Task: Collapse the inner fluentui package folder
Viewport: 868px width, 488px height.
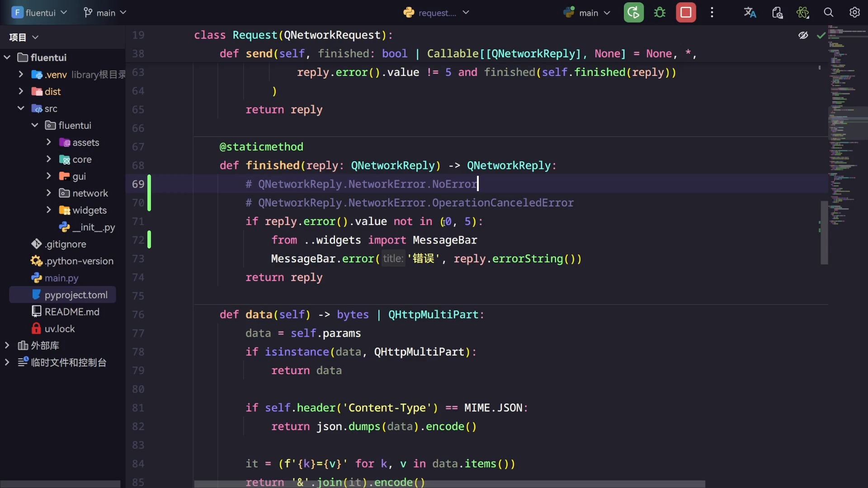Action: coord(35,125)
